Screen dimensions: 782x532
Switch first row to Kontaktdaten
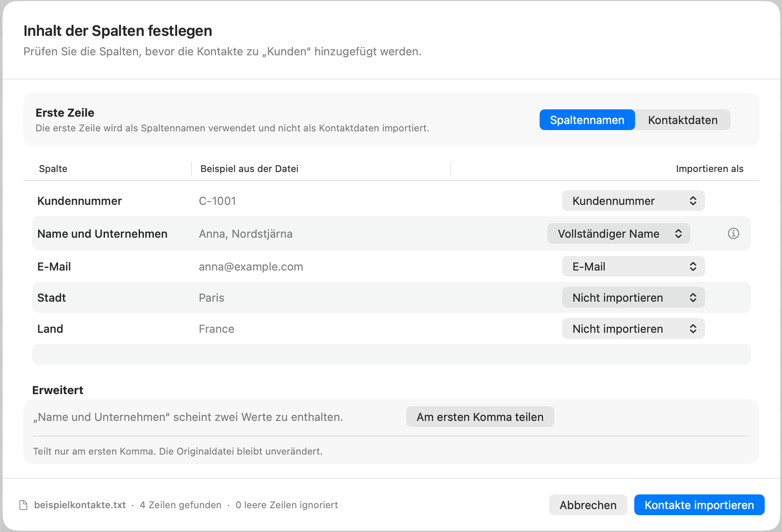[x=683, y=120]
